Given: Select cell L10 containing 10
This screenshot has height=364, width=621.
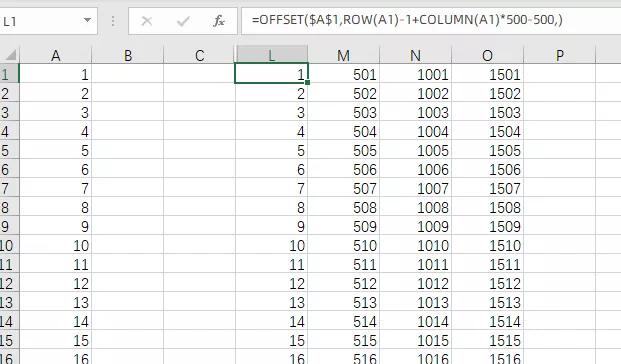Looking at the screenshot, I should point(272,245).
